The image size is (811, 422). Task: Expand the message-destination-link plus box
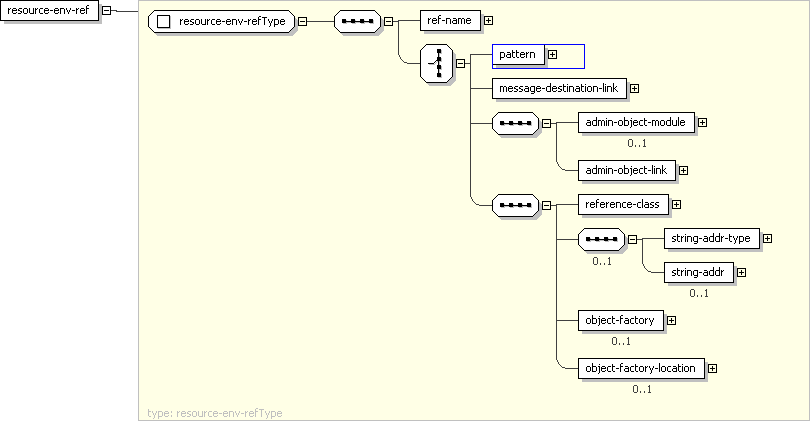634,89
